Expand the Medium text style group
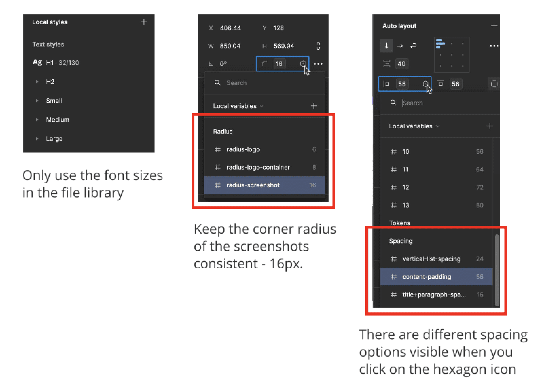Viewport: 538px width, 392px height. [x=37, y=120]
